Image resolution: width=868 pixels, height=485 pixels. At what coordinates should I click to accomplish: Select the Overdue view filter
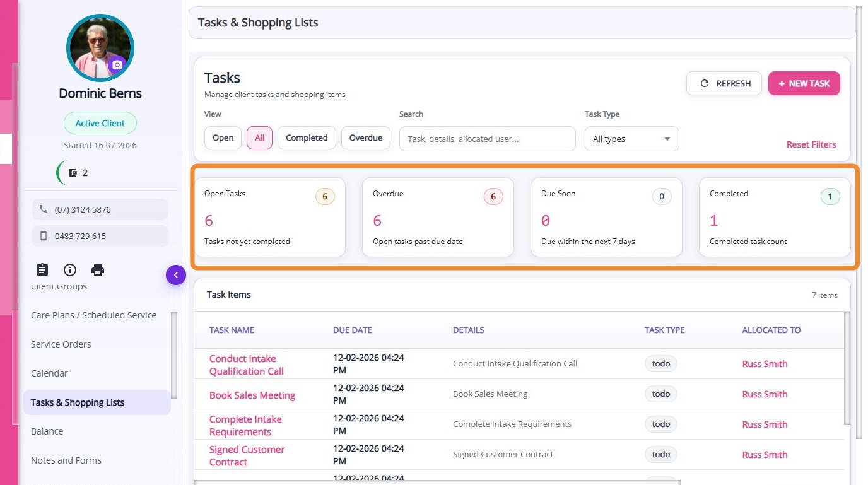366,138
